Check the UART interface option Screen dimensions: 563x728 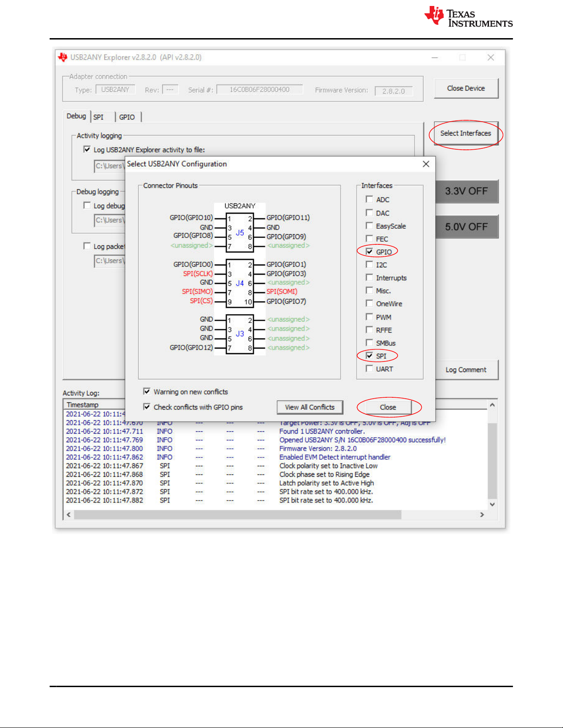click(369, 369)
